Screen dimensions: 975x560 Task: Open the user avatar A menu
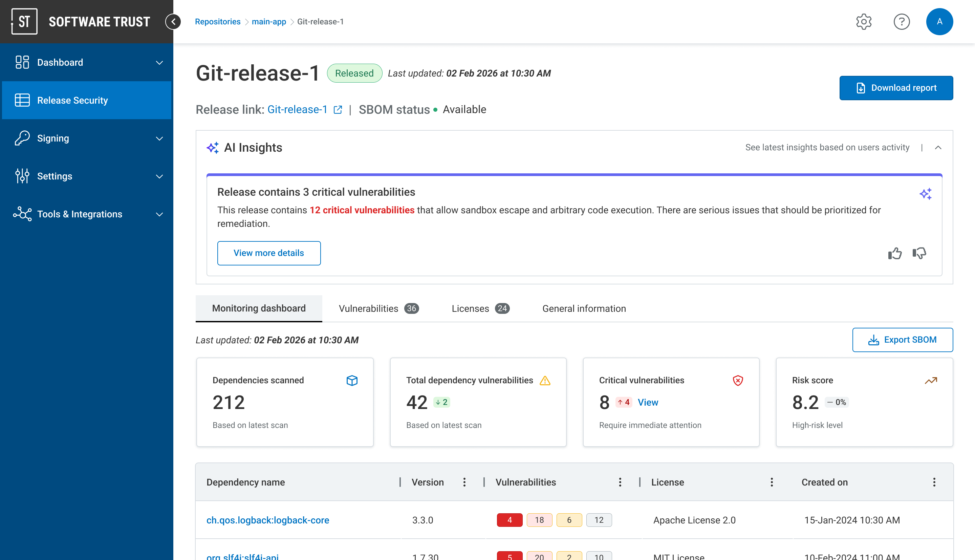(939, 22)
